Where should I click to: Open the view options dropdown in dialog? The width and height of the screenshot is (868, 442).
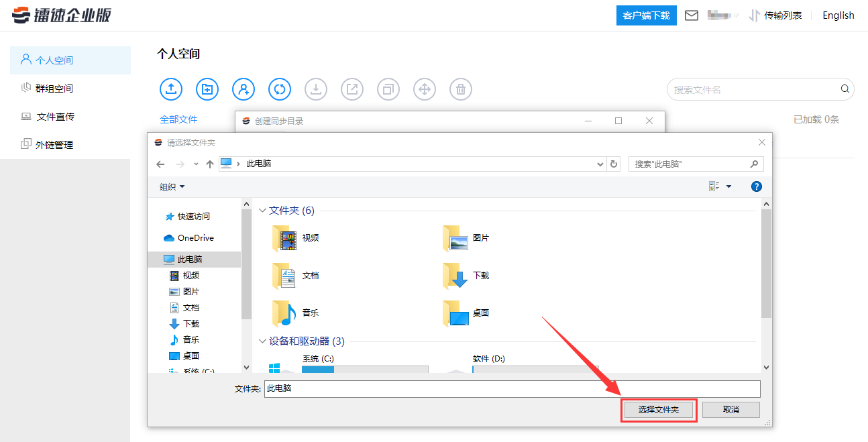tap(717, 186)
